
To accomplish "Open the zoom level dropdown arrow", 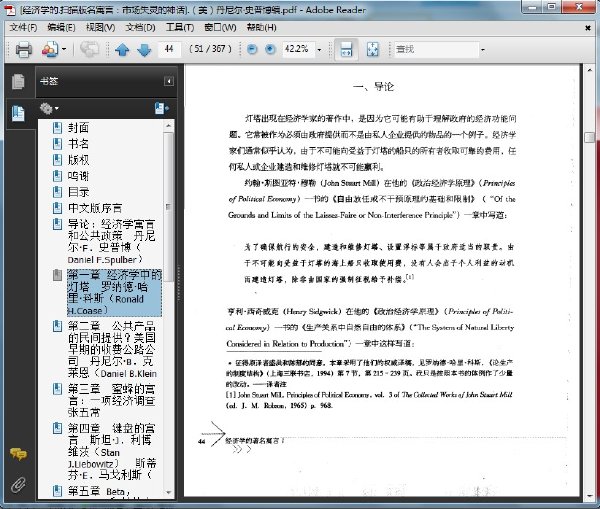I will (x=319, y=50).
